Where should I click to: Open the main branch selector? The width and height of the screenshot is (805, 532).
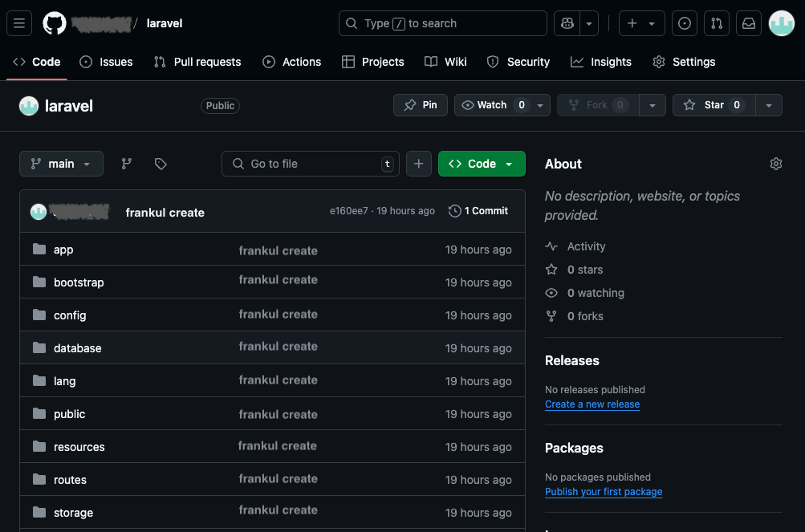pos(61,164)
